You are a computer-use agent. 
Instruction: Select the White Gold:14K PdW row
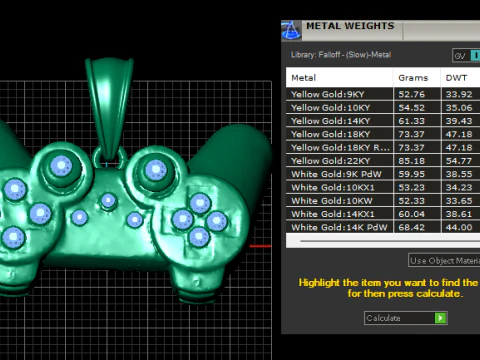pyautogui.click(x=383, y=228)
